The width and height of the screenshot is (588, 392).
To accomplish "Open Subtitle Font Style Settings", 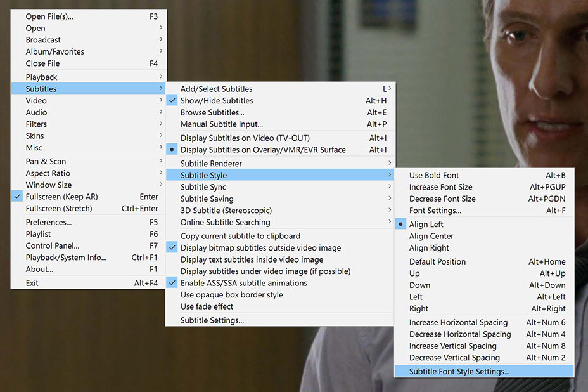I will pos(459,372).
